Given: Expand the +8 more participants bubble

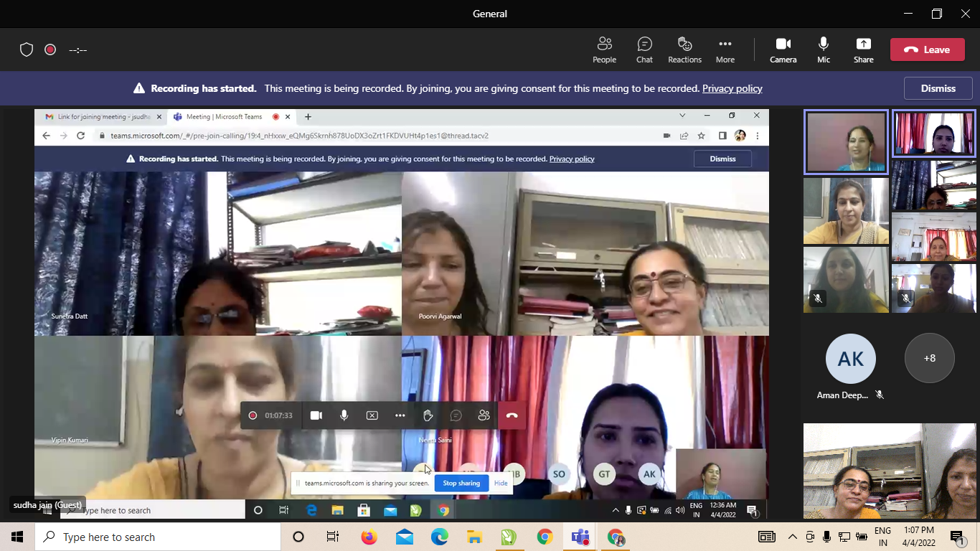Looking at the screenshot, I should pyautogui.click(x=929, y=358).
